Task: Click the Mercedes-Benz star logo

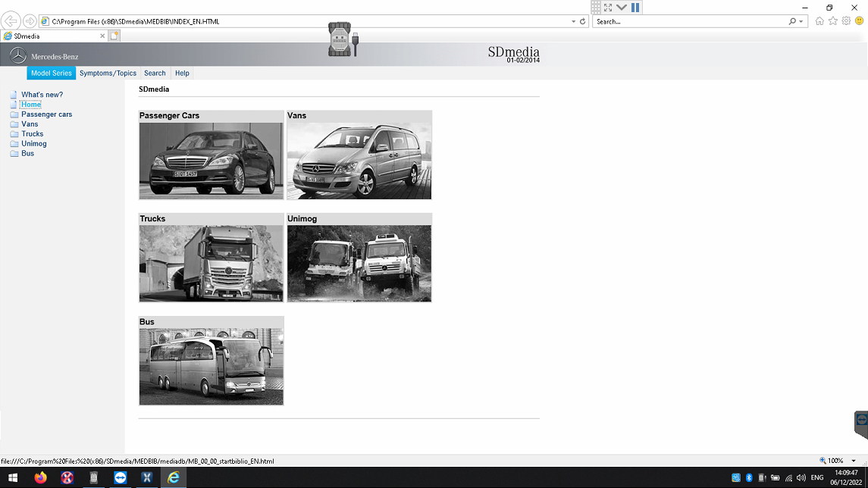Action: 18,55
